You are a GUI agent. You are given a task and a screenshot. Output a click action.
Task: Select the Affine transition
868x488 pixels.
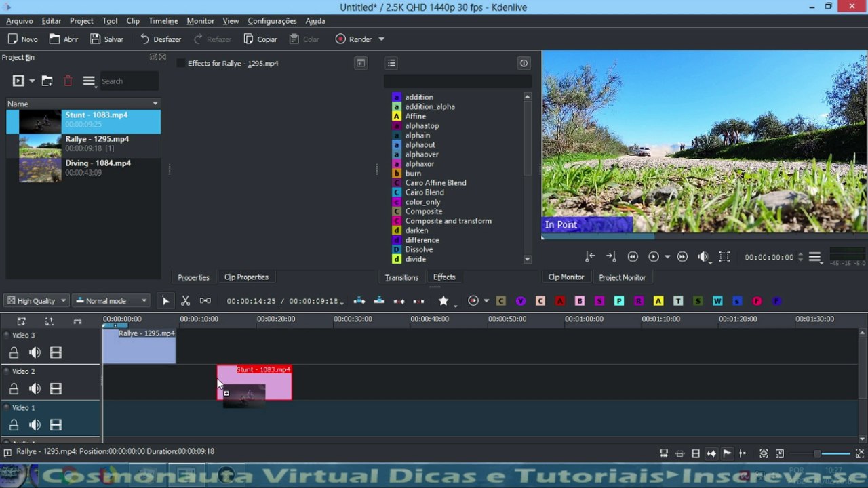pyautogui.click(x=415, y=117)
